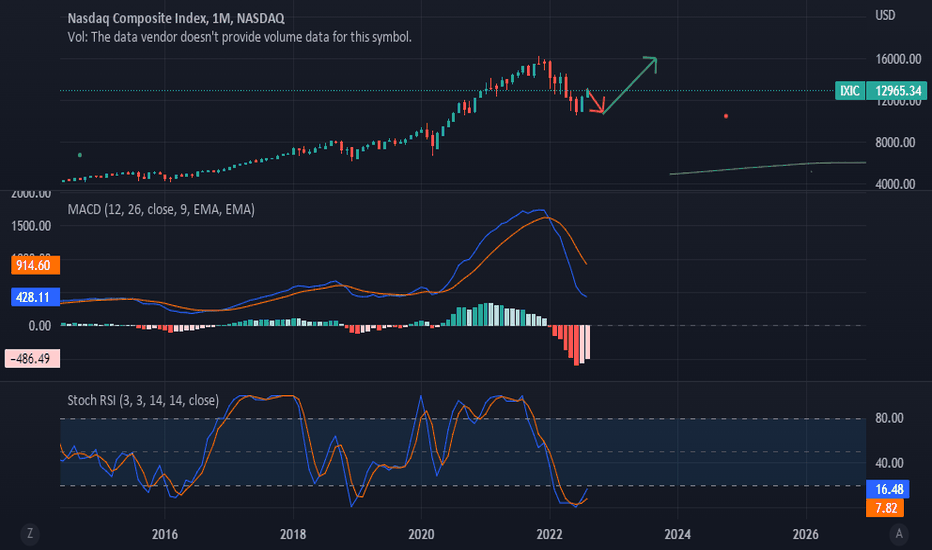Click the 12965.34 current price label
This screenshot has height=550, width=932.
(x=898, y=90)
